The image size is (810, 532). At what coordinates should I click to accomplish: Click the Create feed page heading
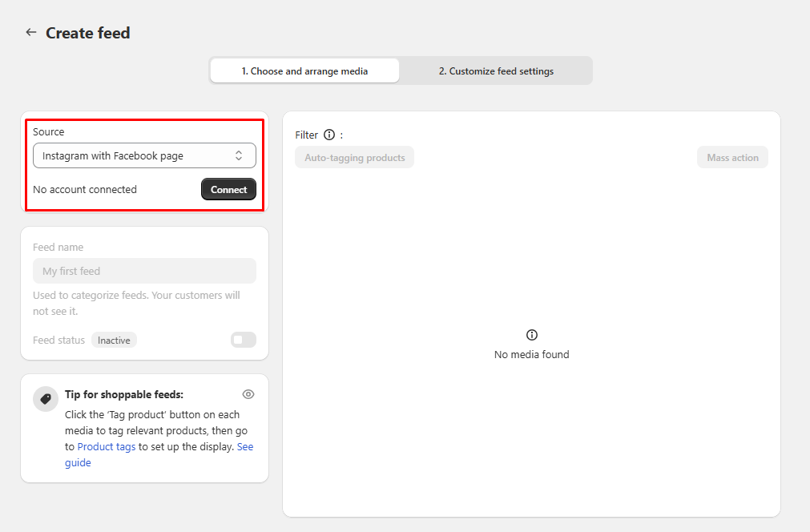pos(88,33)
